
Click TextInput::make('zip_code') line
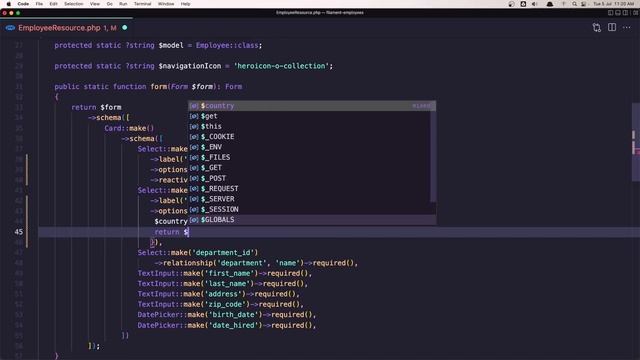coord(220,304)
